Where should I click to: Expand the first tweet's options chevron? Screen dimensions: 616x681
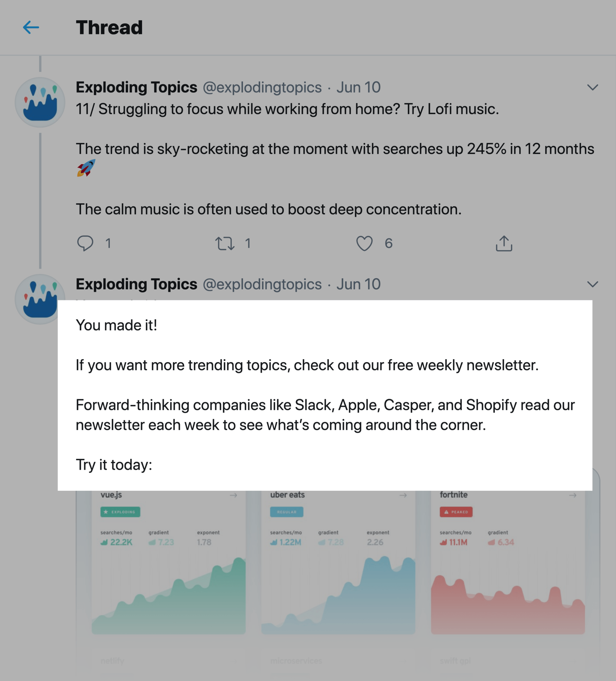tap(592, 87)
